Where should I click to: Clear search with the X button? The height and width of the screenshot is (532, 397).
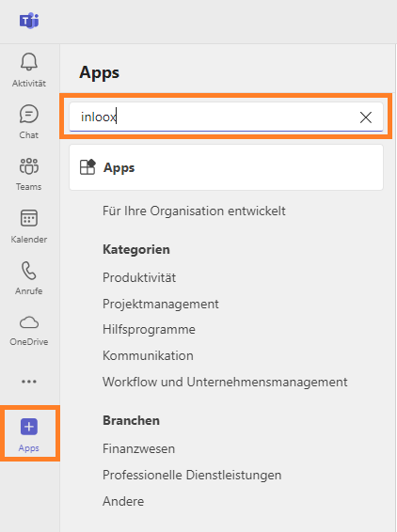coord(366,117)
